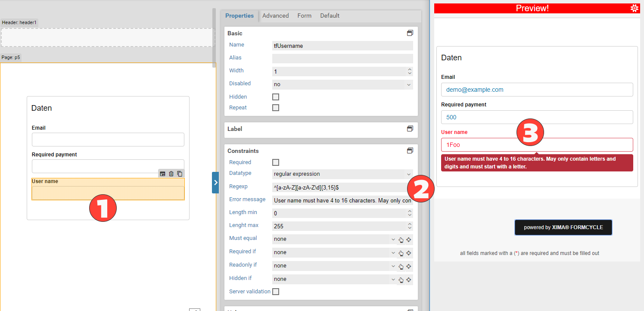644x311 pixels.
Task: Click the crosshair icon next to Required if
Action: 409,253
